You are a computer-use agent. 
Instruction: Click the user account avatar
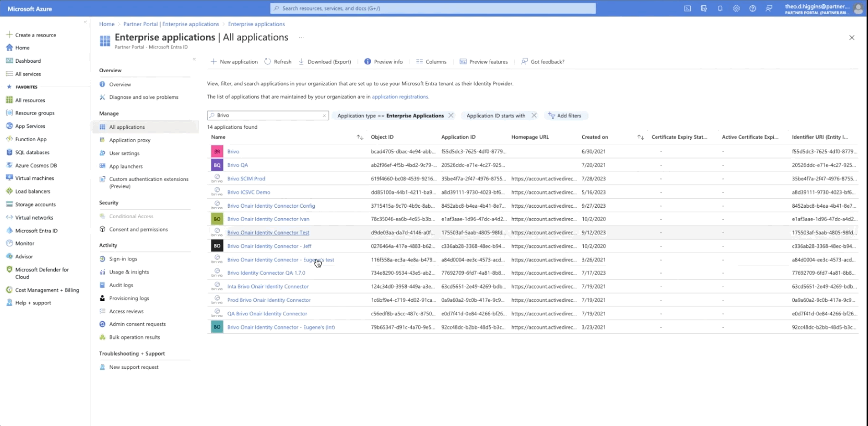(x=858, y=9)
